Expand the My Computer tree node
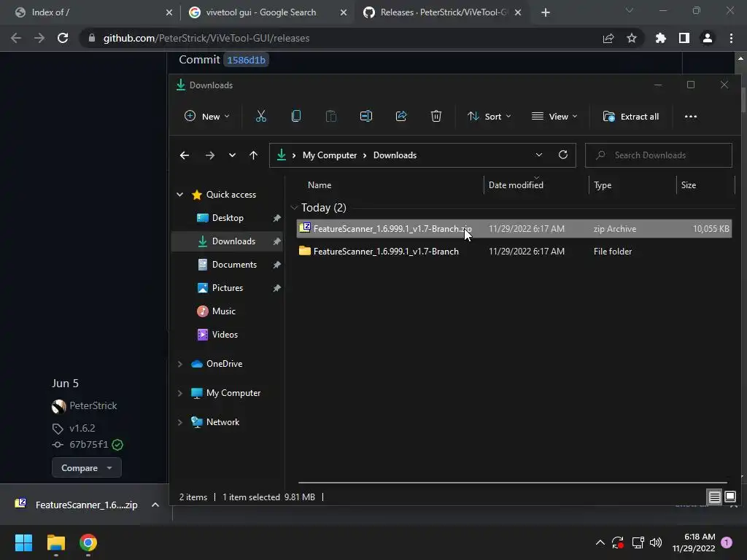 (179, 393)
